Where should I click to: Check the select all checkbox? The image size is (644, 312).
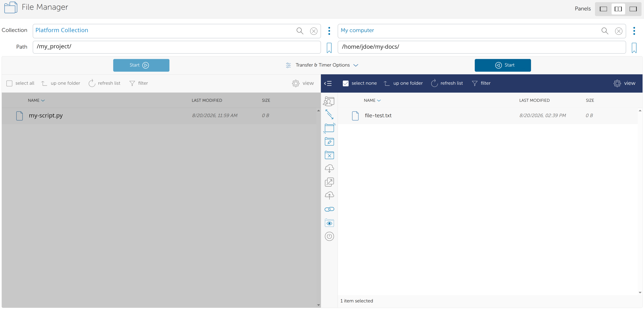click(9, 83)
